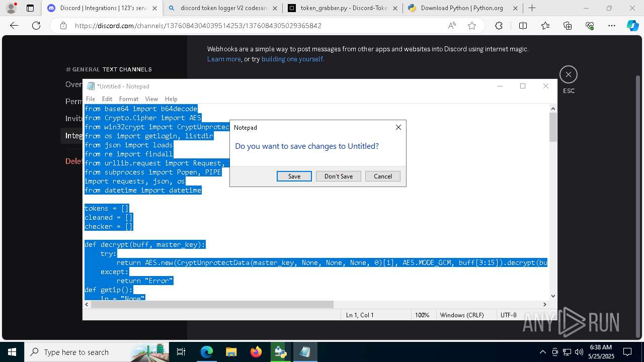The height and width of the screenshot is (362, 644).
Task: Click the line 'def getip():' in Notepad
Action: (109, 290)
